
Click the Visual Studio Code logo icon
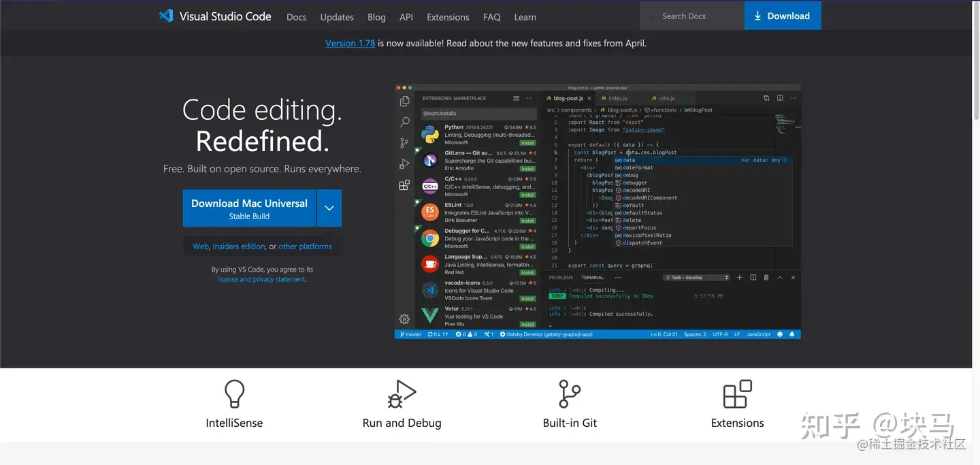[x=166, y=16]
